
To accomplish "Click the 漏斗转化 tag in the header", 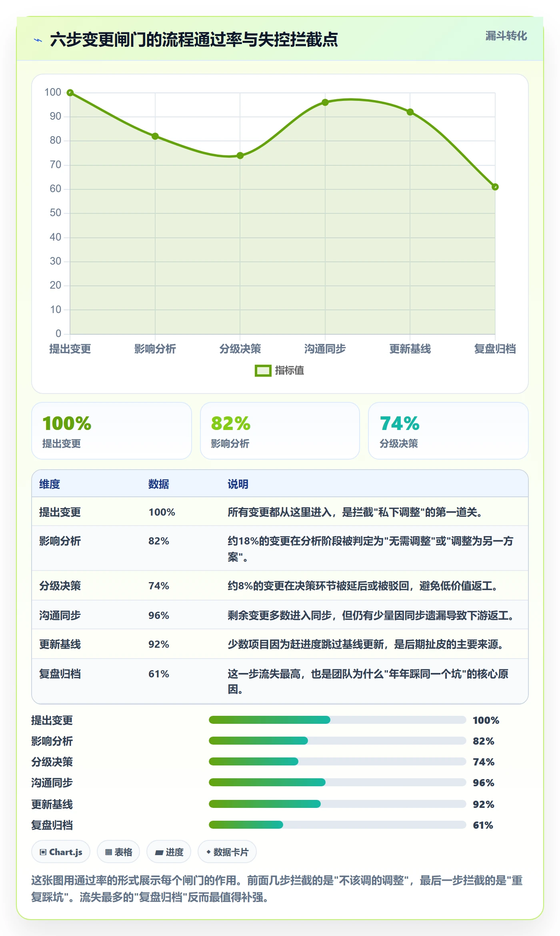I will click(506, 36).
